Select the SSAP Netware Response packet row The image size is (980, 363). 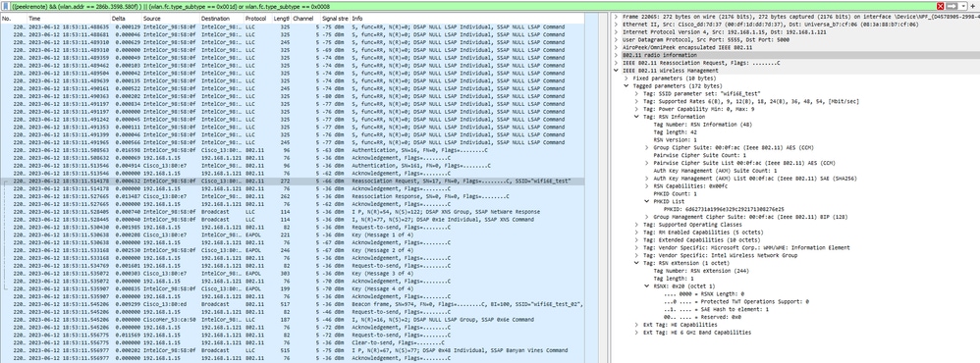[293, 212]
